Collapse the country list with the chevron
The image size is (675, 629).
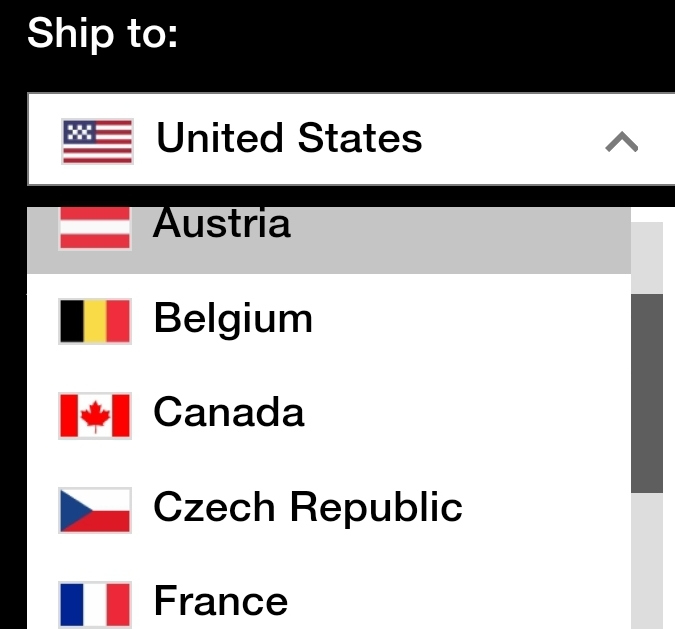point(621,142)
